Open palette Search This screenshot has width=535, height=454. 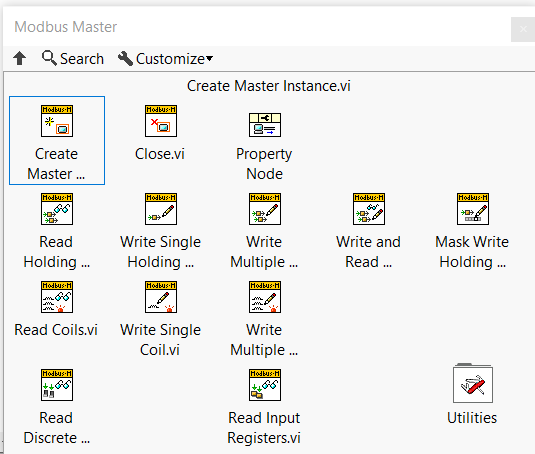[73, 58]
